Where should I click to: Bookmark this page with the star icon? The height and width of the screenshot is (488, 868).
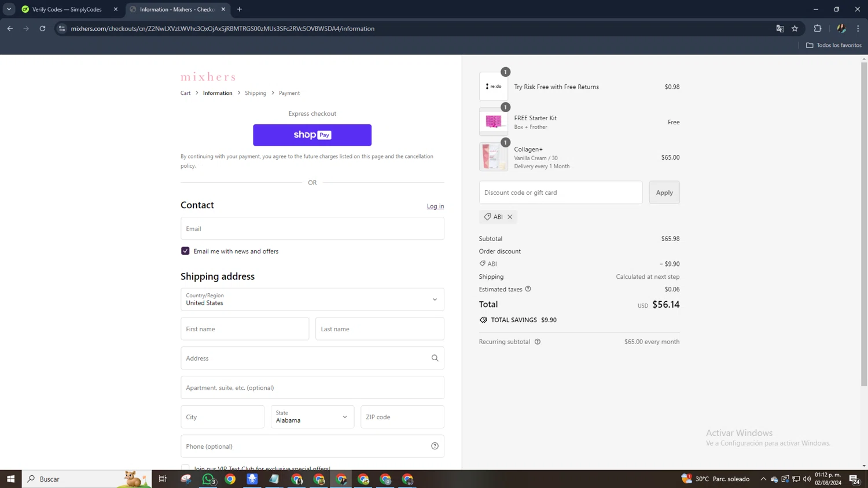click(x=795, y=28)
